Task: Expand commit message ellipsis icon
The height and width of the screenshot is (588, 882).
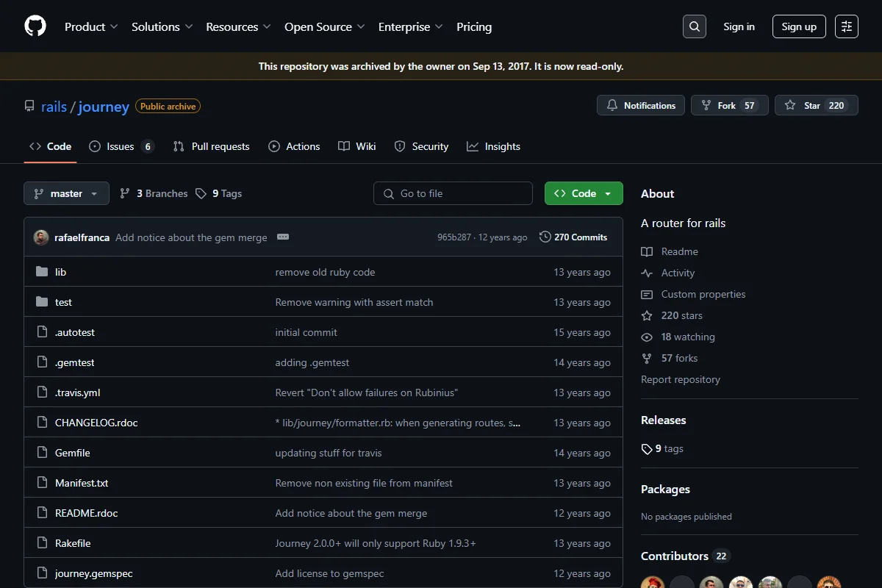Action: point(283,237)
